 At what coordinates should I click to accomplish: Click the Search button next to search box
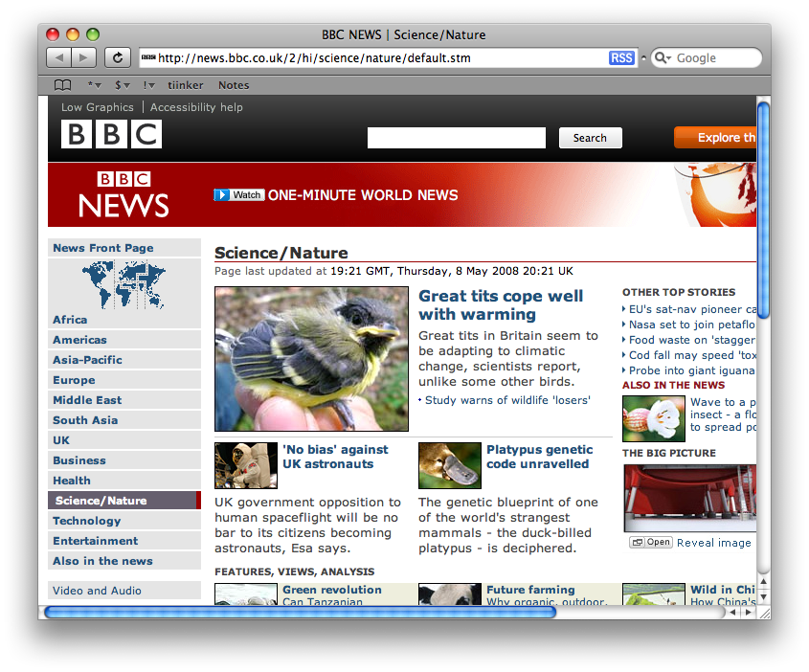pyautogui.click(x=590, y=138)
